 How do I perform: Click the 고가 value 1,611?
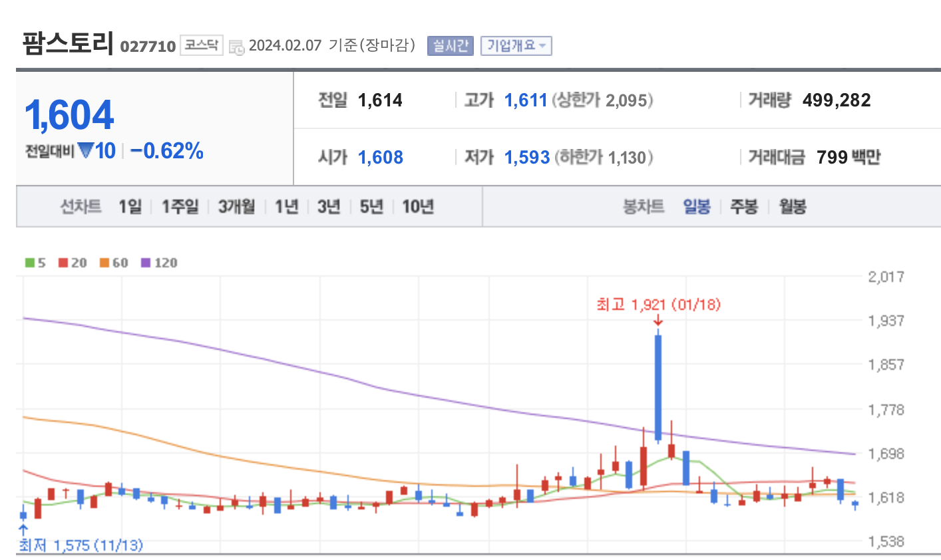526,100
